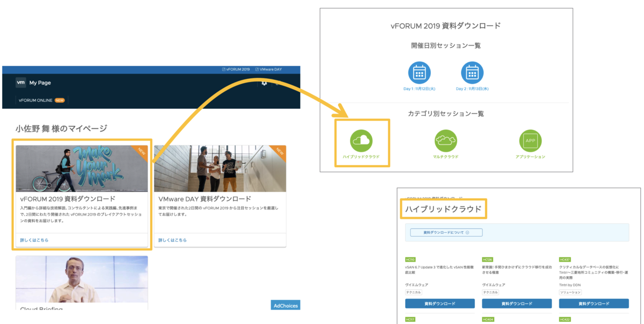Viewport: 644px width, 324px height.
Task: Click the HC126 session code badge
Action: tap(487, 259)
